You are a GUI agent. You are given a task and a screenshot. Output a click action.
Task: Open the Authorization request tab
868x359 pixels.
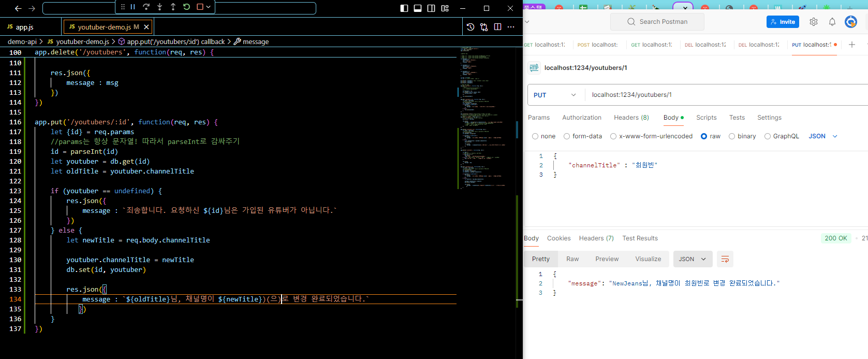click(x=582, y=118)
